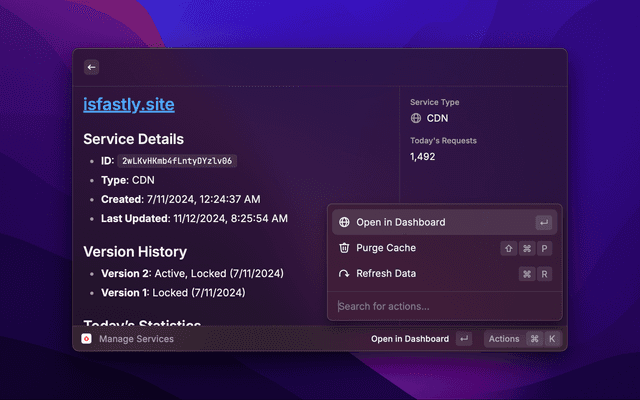Click the K key badge in footer
This screenshot has width=640, height=400.
click(552, 339)
